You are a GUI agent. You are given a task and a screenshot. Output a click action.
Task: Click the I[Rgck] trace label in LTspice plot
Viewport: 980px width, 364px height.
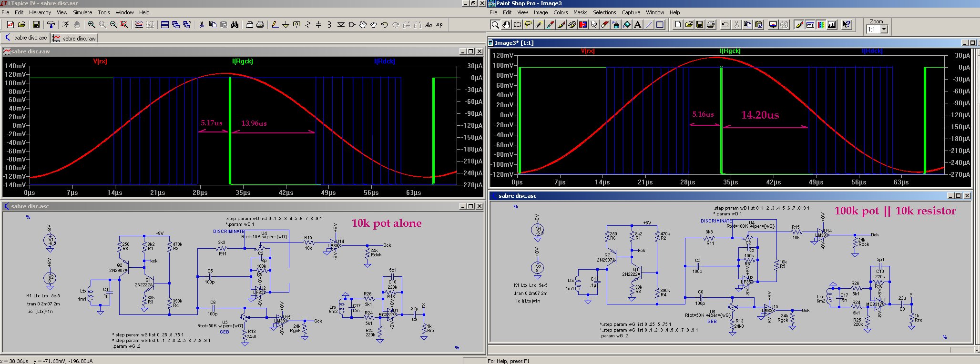(243, 61)
